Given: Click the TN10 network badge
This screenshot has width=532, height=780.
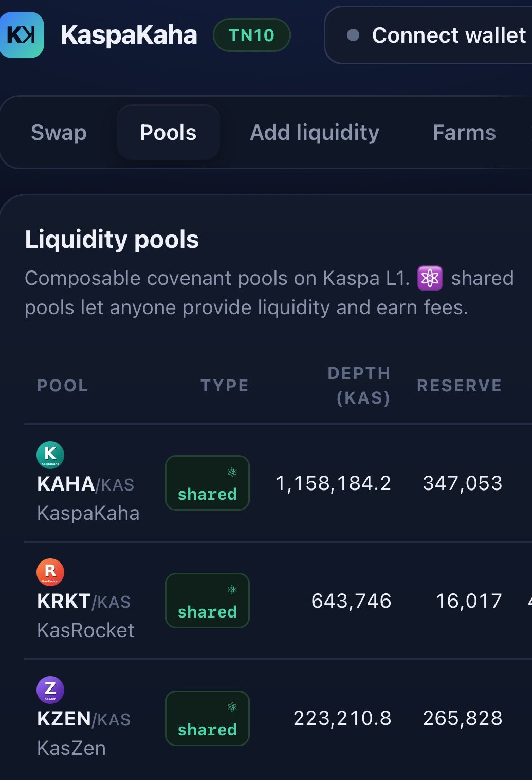Looking at the screenshot, I should [252, 35].
